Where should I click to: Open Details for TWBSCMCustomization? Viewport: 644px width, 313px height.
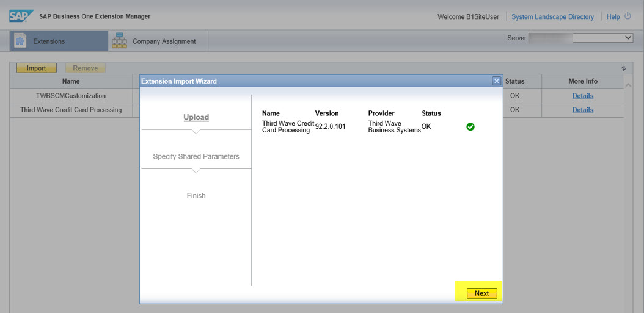click(x=583, y=96)
